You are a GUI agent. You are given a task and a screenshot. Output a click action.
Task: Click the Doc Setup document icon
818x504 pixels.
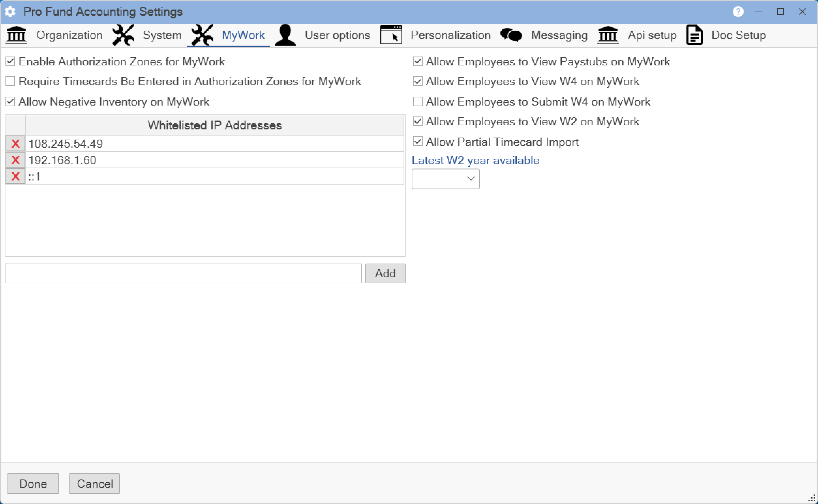click(694, 35)
